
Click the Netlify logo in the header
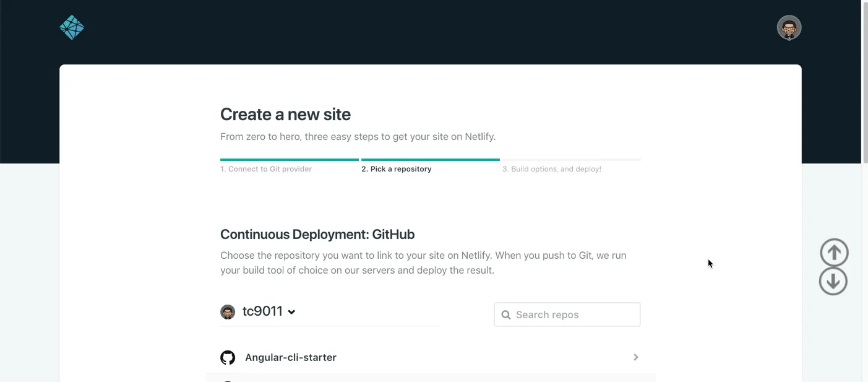click(x=72, y=27)
